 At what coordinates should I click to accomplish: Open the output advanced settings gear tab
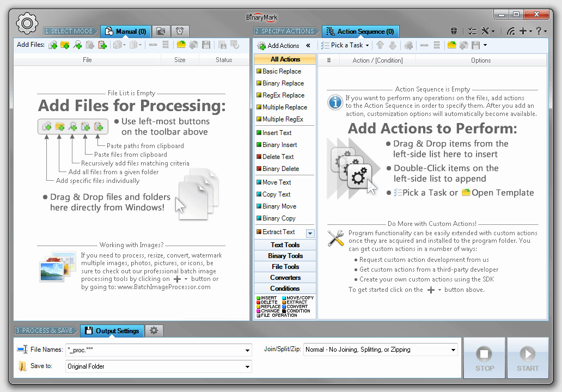154,330
